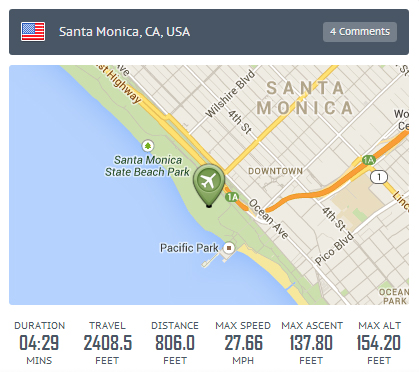
Task: Click the Santa Monica State Beach tree icon
Action: 148,146
